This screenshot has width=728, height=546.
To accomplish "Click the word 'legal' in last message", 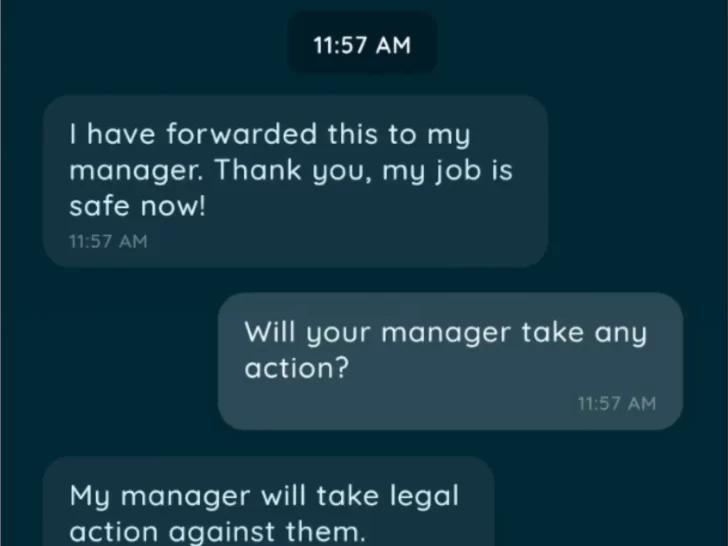I will pos(424,497).
